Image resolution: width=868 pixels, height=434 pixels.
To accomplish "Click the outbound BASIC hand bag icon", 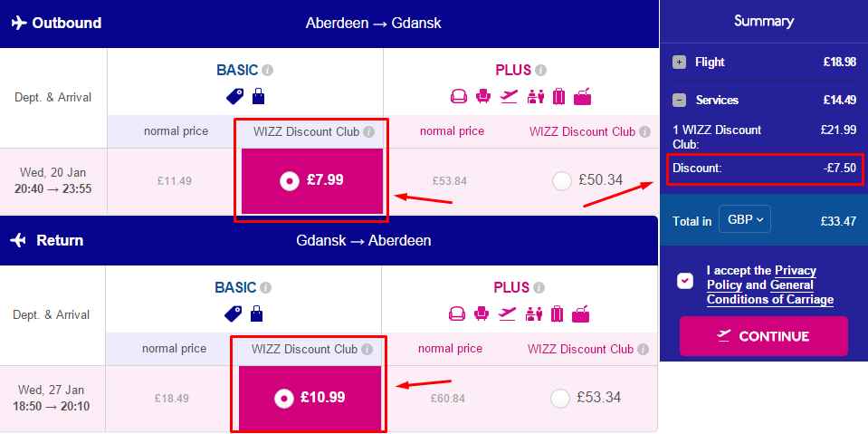I will 259,96.
